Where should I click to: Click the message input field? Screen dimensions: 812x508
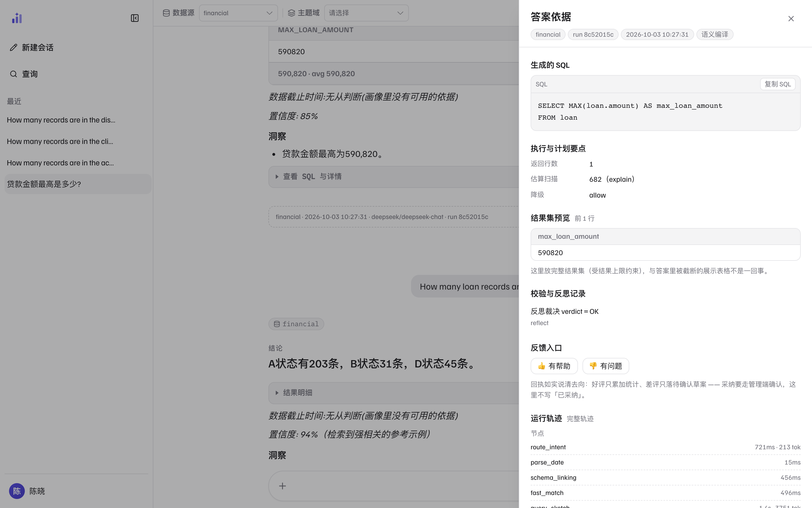pos(394,486)
